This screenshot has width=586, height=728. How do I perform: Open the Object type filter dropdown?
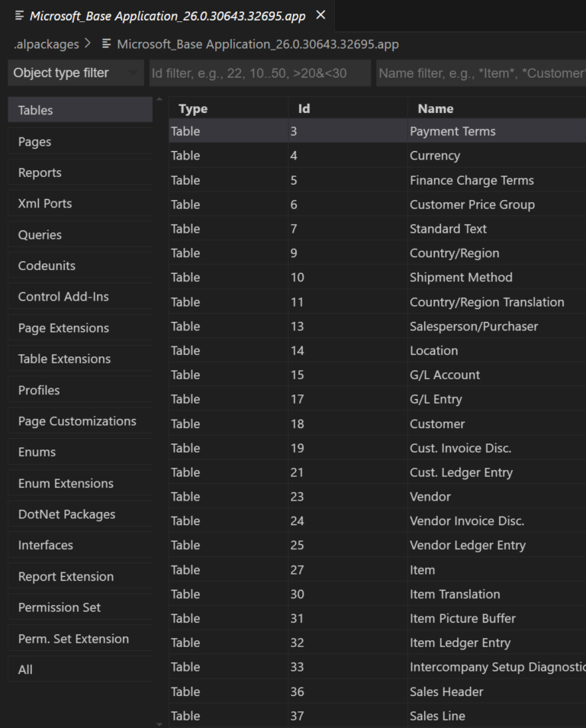(x=74, y=72)
